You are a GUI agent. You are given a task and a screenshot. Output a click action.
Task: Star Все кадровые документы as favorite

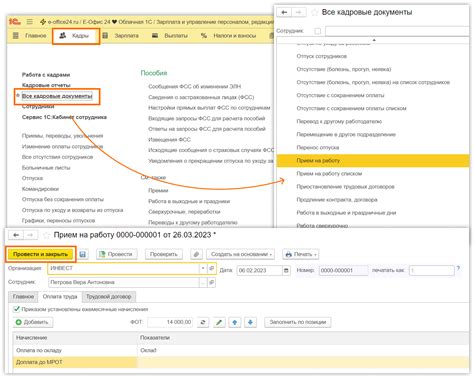pos(314,12)
